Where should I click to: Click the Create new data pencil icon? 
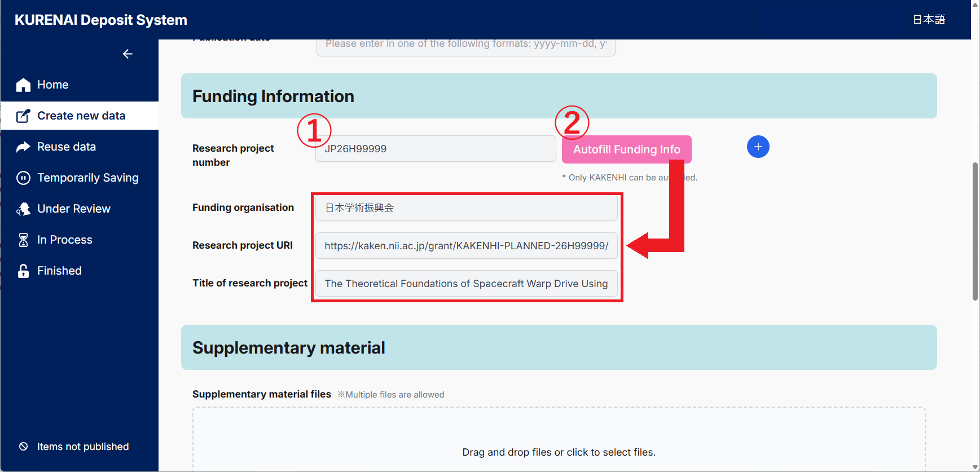point(23,116)
